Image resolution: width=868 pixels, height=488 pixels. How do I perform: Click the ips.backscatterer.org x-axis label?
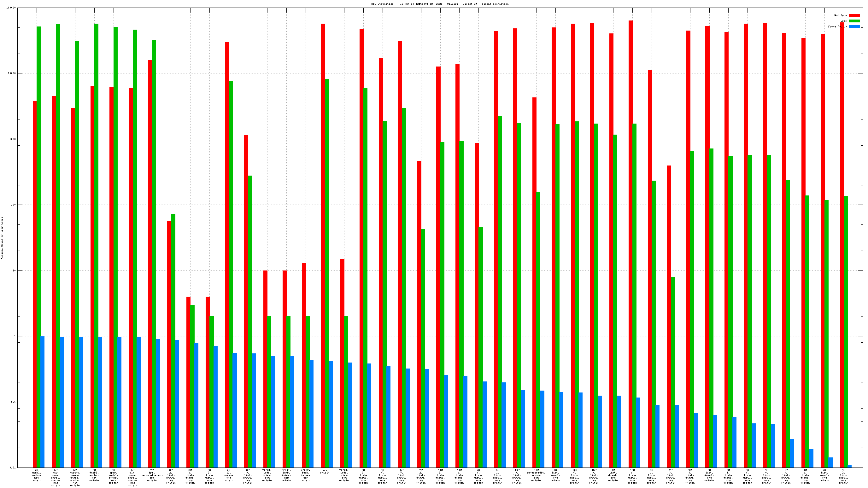(152, 475)
